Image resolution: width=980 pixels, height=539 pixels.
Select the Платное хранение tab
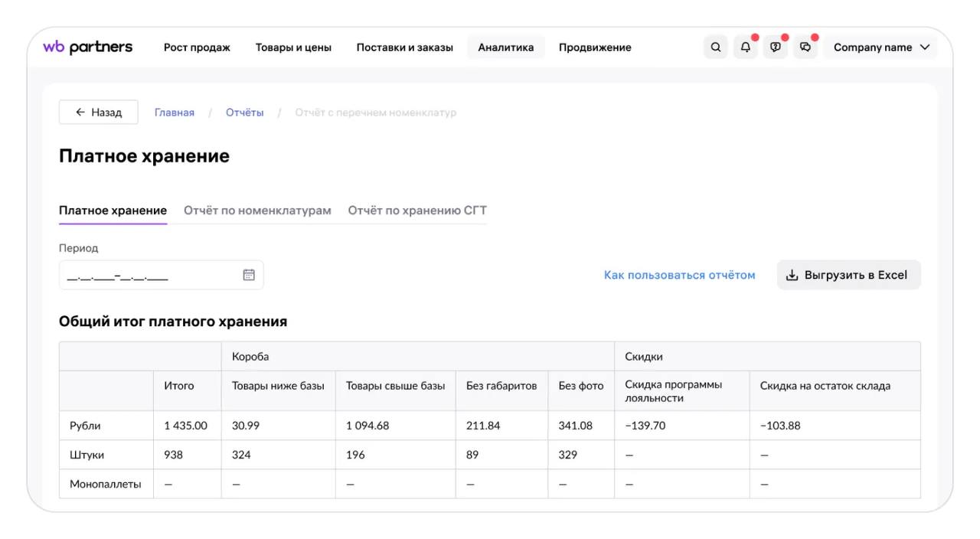tap(113, 211)
